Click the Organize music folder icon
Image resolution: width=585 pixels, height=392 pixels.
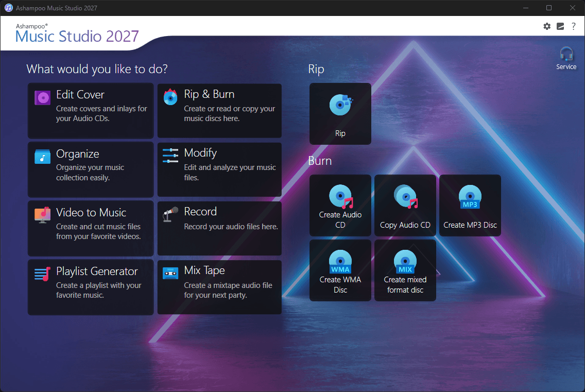43,157
